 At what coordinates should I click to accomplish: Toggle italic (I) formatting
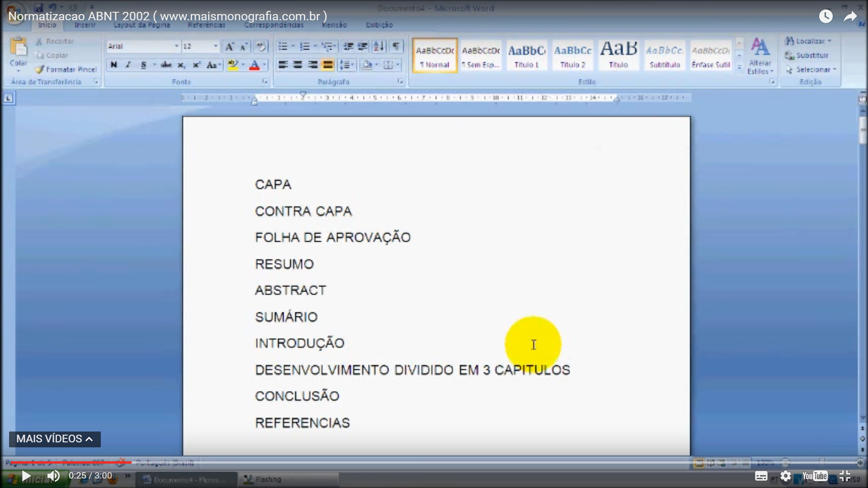point(128,65)
